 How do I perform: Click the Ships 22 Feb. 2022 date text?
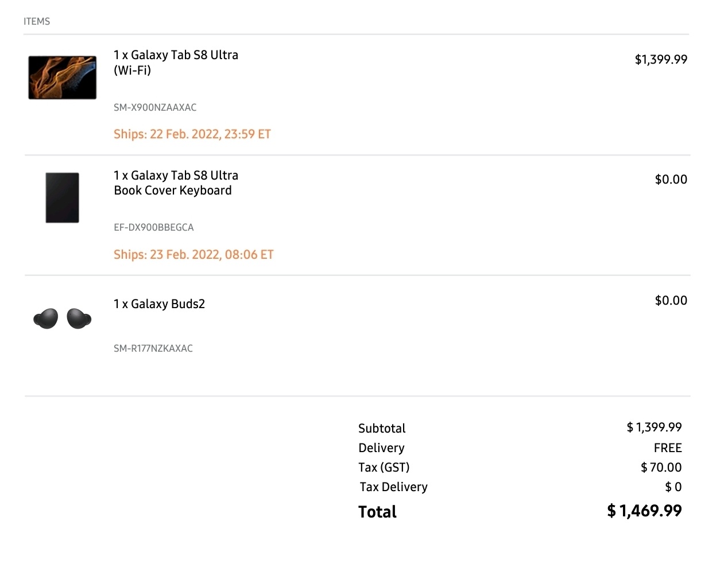(x=192, y=134)
